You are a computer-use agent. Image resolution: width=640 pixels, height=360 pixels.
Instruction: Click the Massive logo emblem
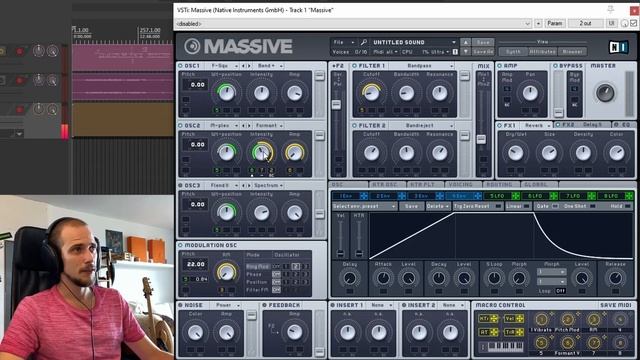192,47
